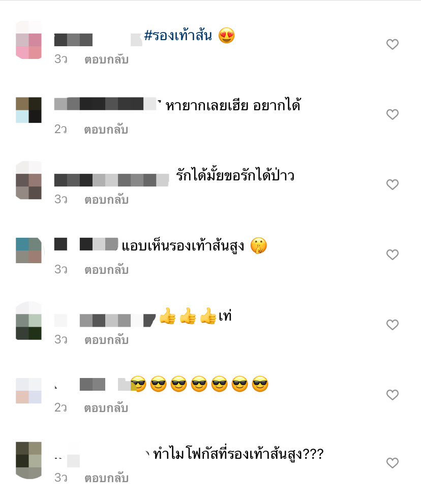421x504 pixels.
Task: Open avatar beside หายากเลยเฮีย comment
Action: click(x=28, y=110)
